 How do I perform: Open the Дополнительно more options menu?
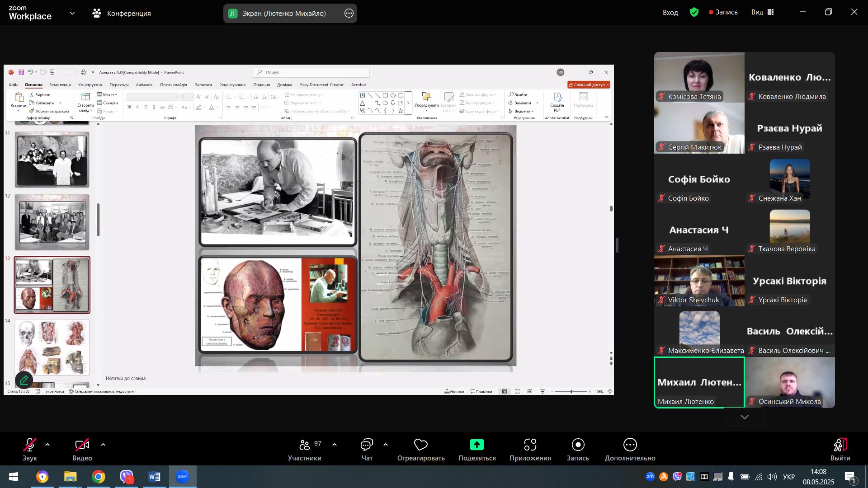[630, 450]
